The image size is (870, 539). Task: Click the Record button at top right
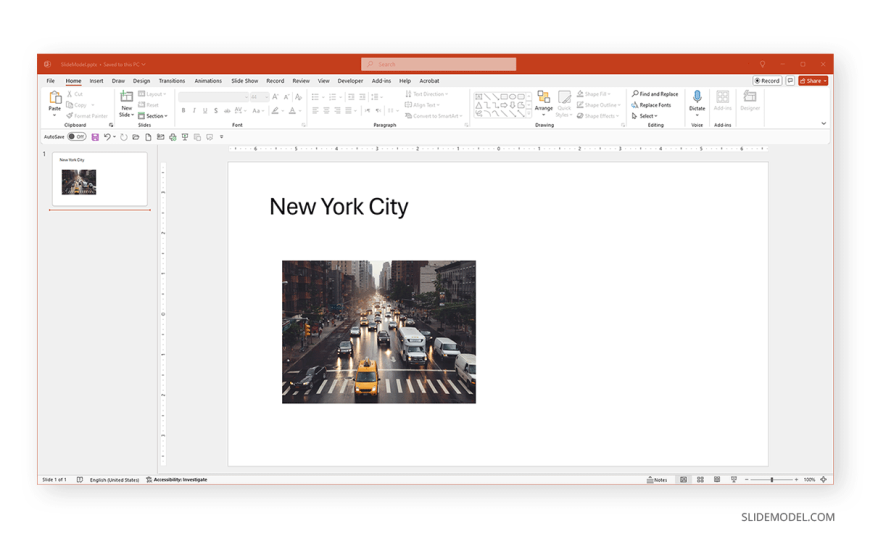click(x=767, y=81)
